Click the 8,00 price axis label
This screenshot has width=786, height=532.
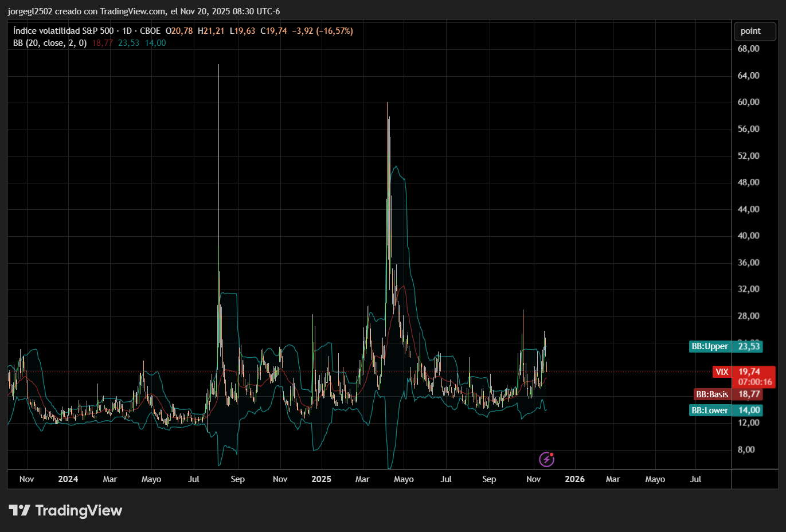pyautogui.click(x=746, y=449)
